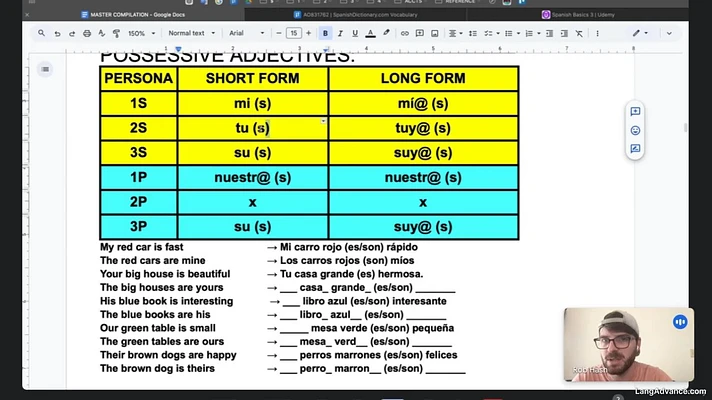
Task: Apply bulleted list formatting
Action: [x=509, y=33]
